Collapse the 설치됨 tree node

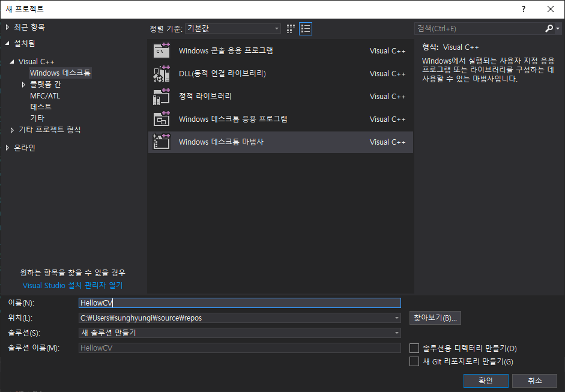tap(7, 43)
